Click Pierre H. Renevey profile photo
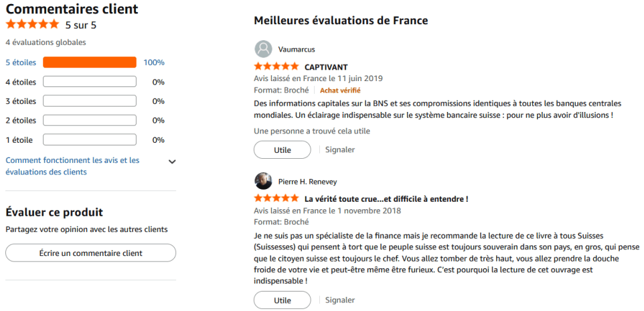644x311 pixels. [263, 181]
